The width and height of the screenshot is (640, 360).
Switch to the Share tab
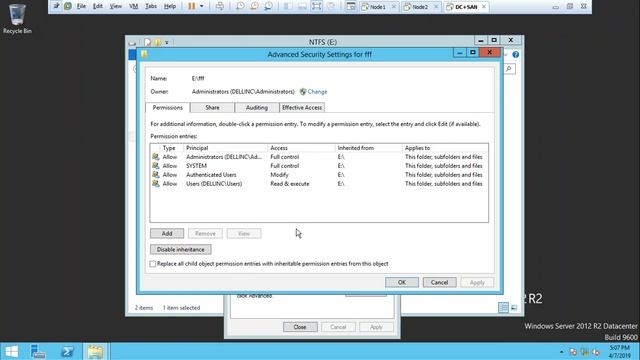pyautogui.click(x=212, y=107)
